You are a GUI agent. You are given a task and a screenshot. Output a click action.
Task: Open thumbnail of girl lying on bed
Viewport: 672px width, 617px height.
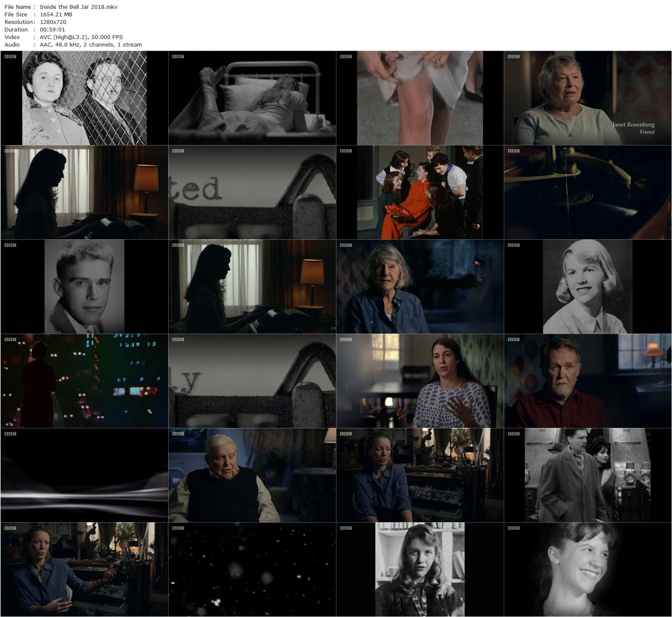[x=252, y=98]
